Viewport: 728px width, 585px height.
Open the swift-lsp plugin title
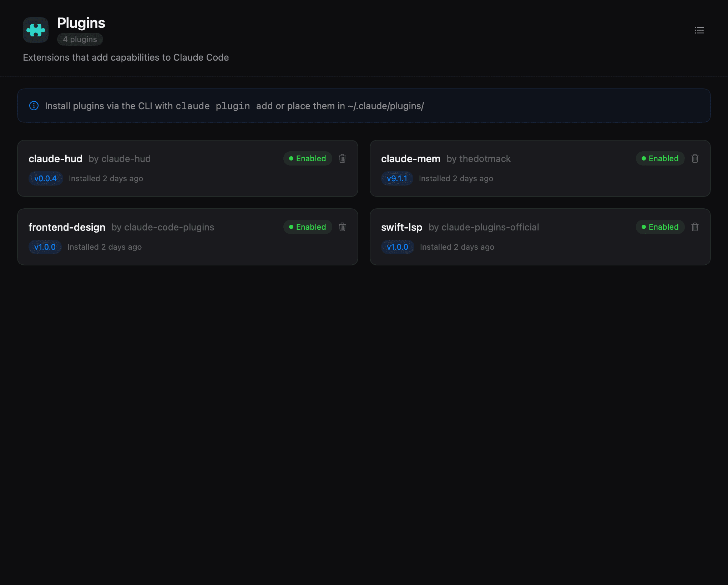click(x=401, y=227)
